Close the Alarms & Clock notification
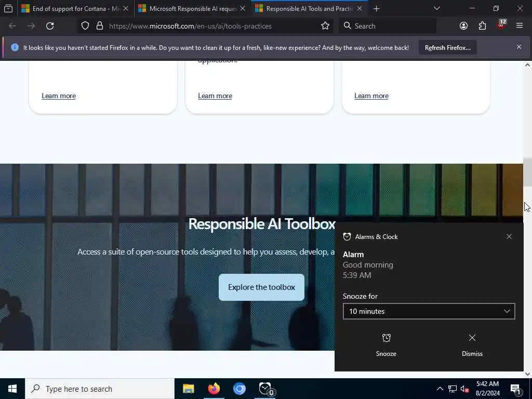This screenshot has width=532, height=399. (509, 236)
